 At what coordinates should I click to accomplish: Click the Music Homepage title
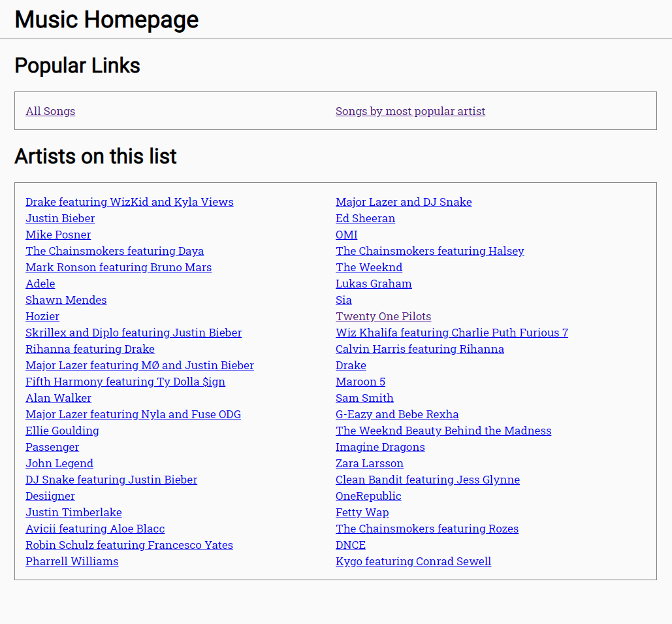tap(106, 20)
